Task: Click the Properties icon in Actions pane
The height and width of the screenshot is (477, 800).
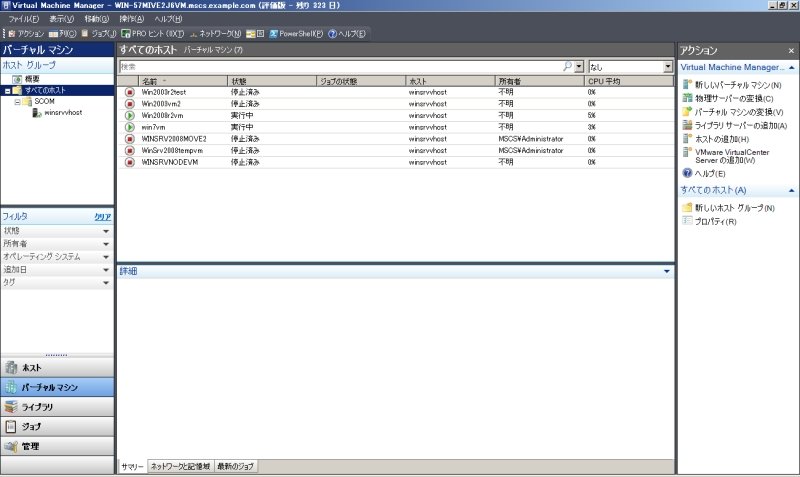Action: (687, 221)
